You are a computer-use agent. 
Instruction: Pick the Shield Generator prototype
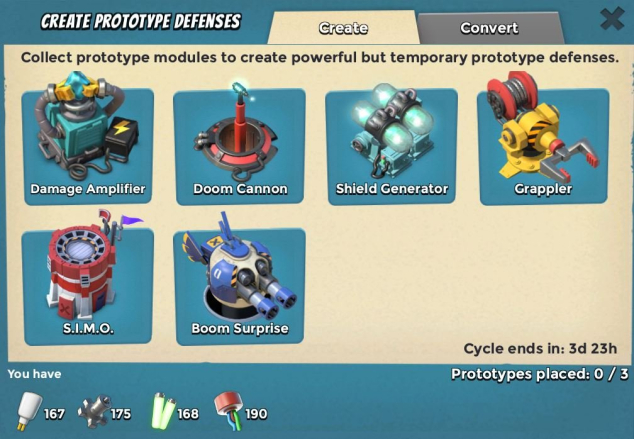point(391,147)
